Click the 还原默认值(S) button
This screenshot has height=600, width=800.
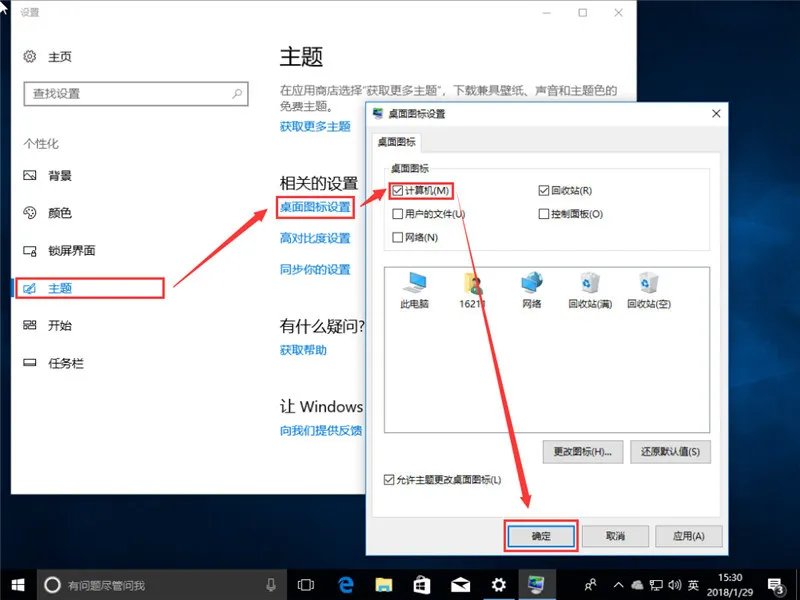click(x=670, y=452)
